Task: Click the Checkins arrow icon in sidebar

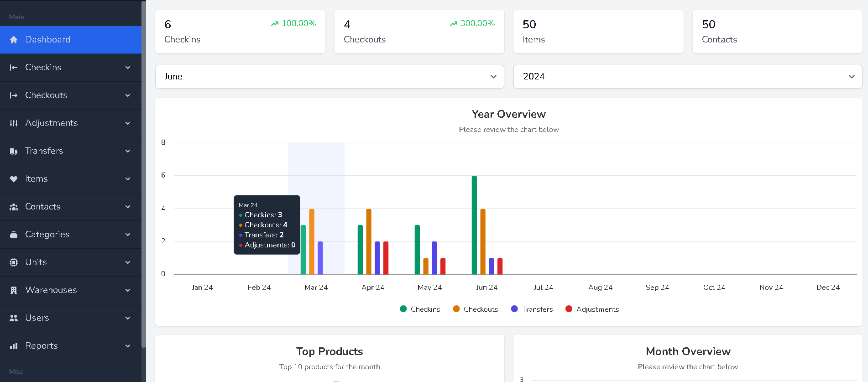Action: [x=14, y=68]
